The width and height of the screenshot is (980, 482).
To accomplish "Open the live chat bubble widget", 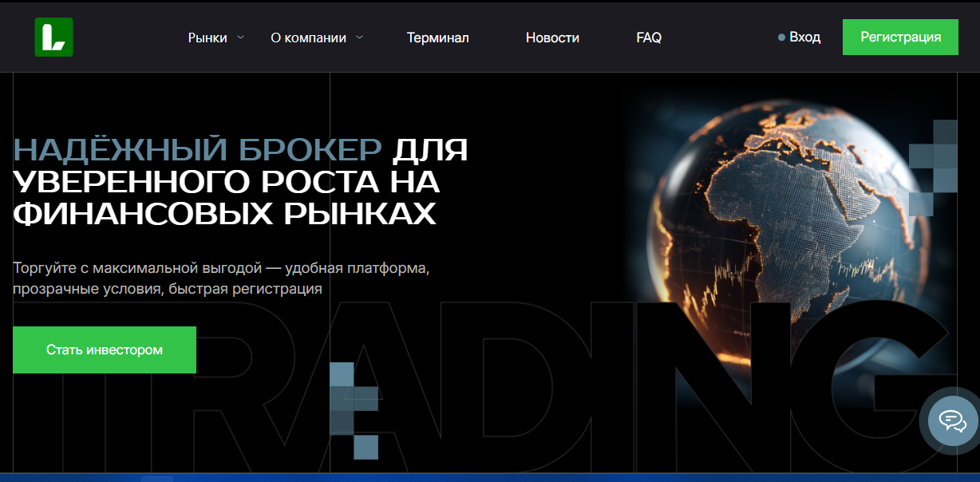I will click(952, 420).
